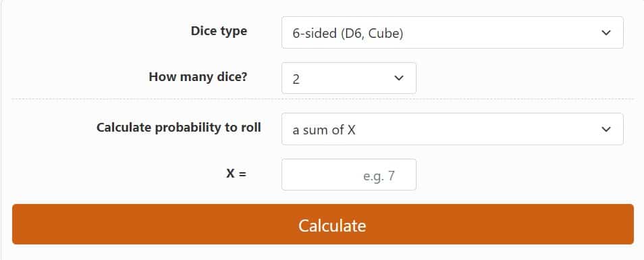Image resolution: width=644 pixels, height=260 pixels.
Task: Click the 'e.g. 7' placeholder text
Action: coord(379,176)
